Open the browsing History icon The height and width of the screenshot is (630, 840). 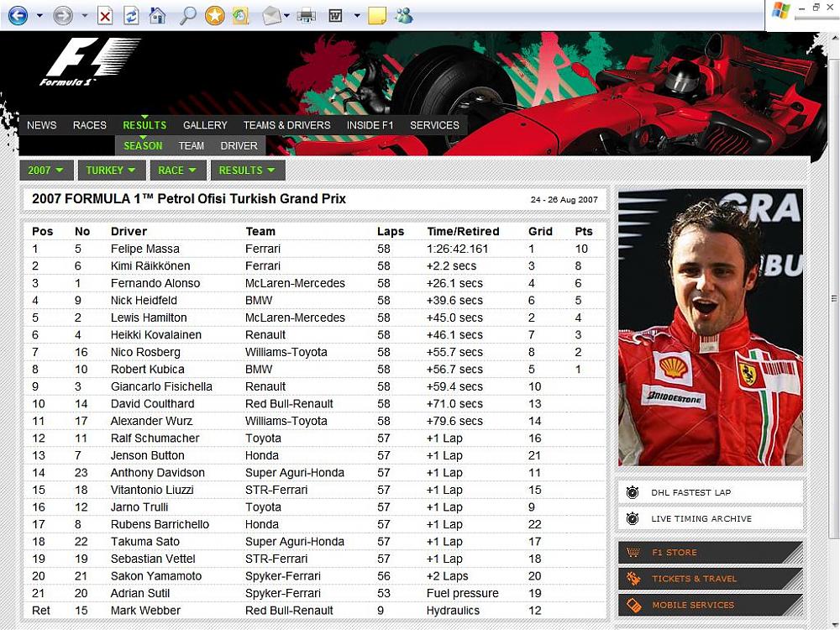[240, 15]
